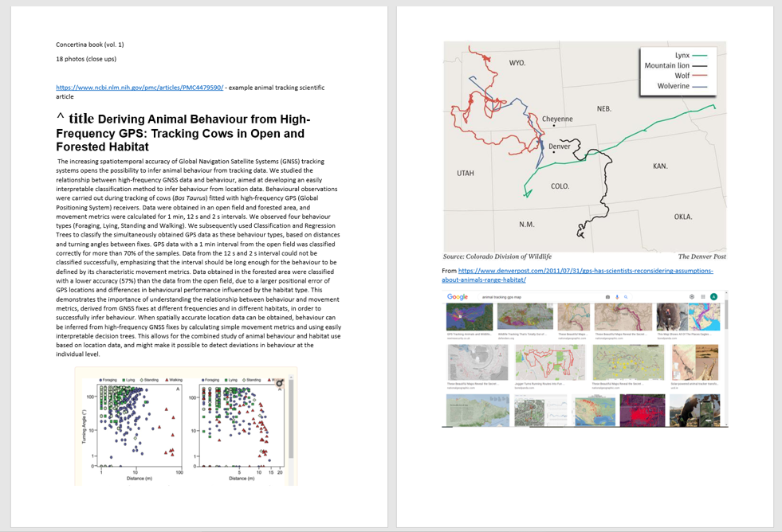Screen dimensions: 782x532
Task: Click the scrollbar beside the scatter chart
Action: tap(292, 422)
